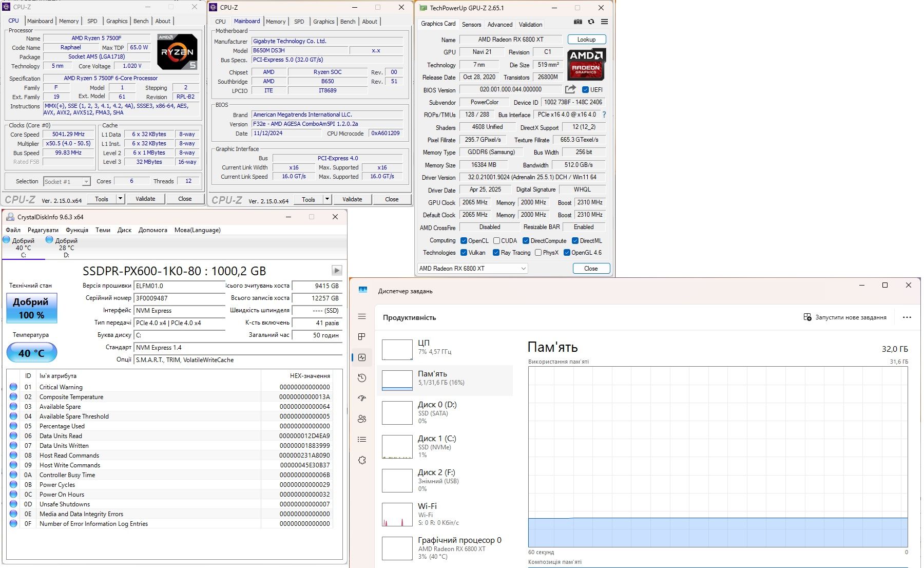Click the Close button in GPU-Z
Viewport: 924px width, 568px height.
591,269
